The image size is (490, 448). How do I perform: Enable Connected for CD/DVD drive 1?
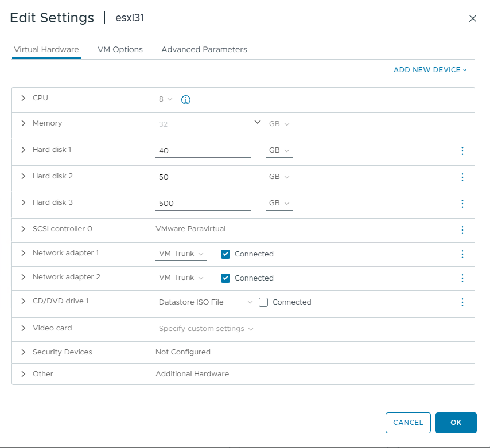tap(263, 302)
